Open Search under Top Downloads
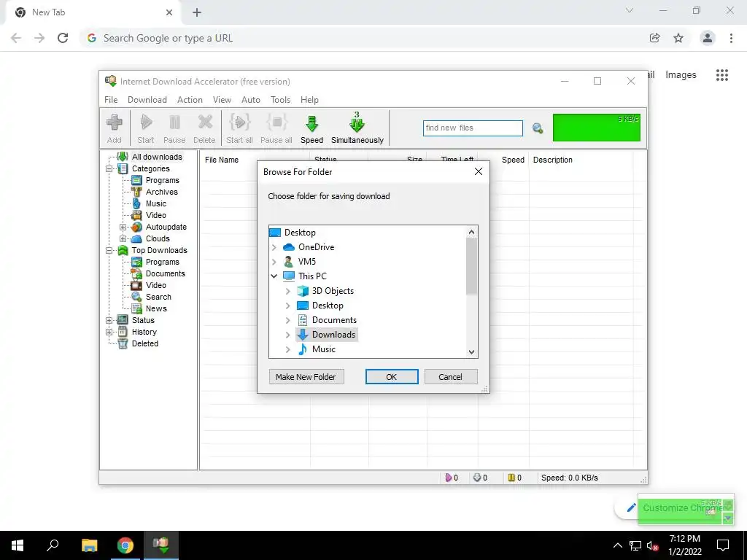The image size is (747, 560). 158,297
